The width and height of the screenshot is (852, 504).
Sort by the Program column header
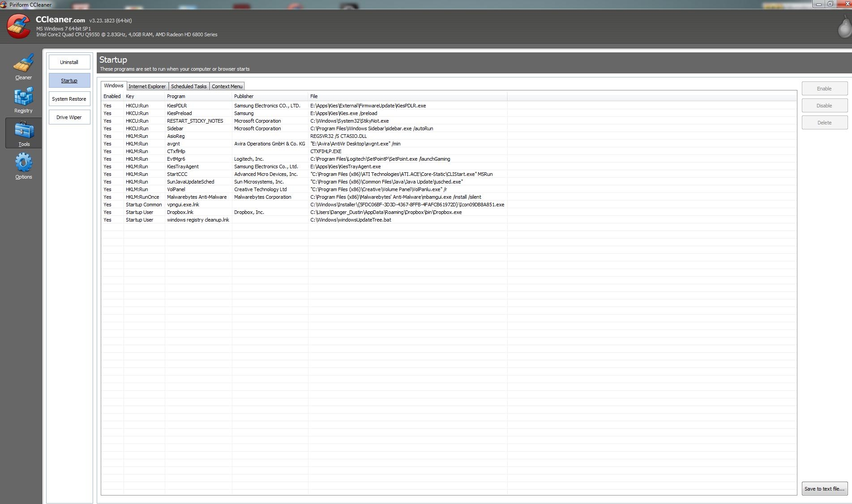198,96
